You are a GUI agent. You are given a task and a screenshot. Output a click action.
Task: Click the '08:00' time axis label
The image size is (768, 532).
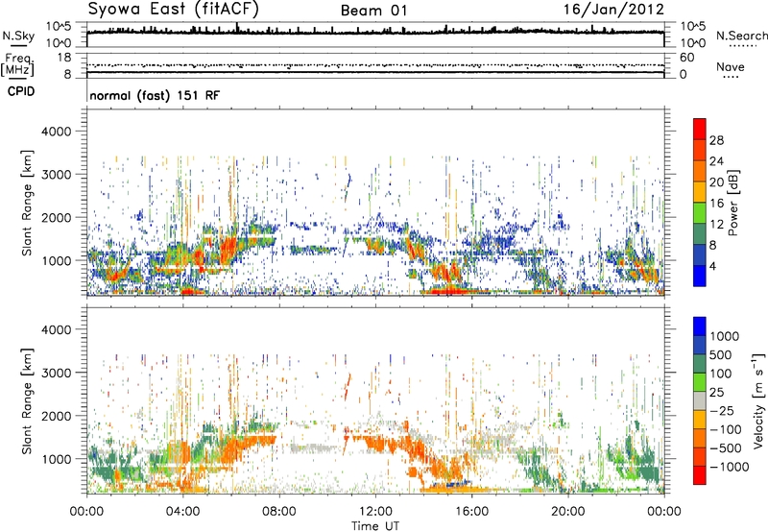(x=279, y=512)
